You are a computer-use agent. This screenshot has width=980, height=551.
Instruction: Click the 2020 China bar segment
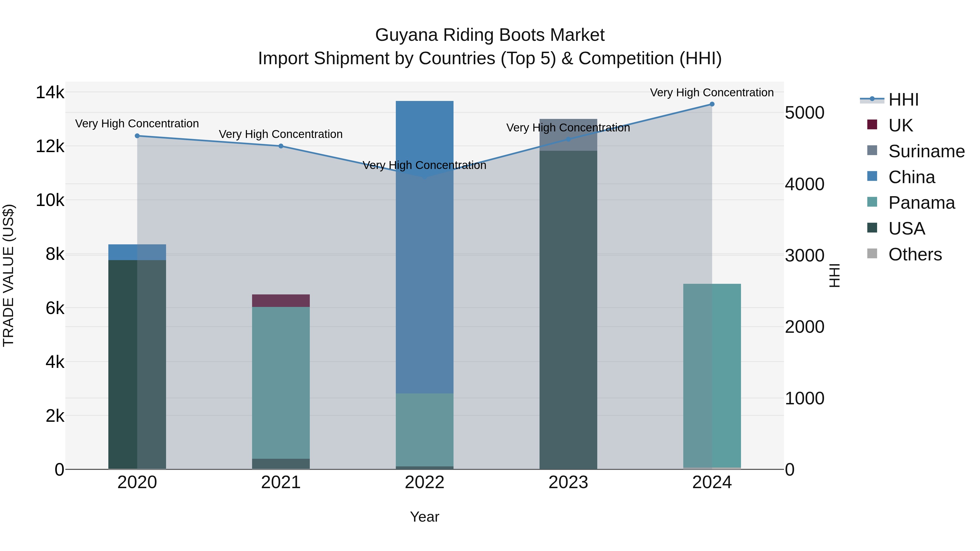coord(137,252)
